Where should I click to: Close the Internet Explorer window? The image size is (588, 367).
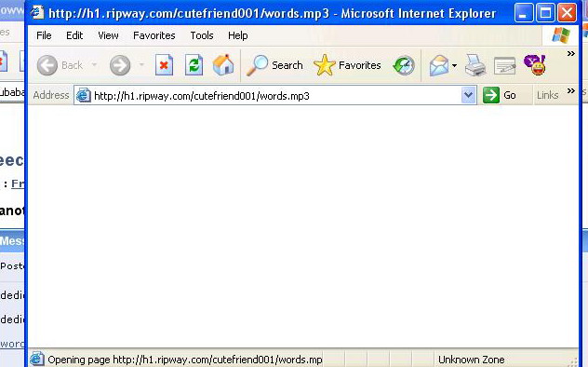tap(567, 13)
